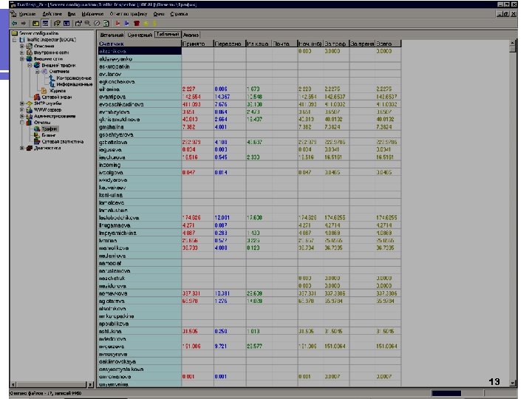Select the Журнал node icon

pyautogui.click(x=44, y=91)
